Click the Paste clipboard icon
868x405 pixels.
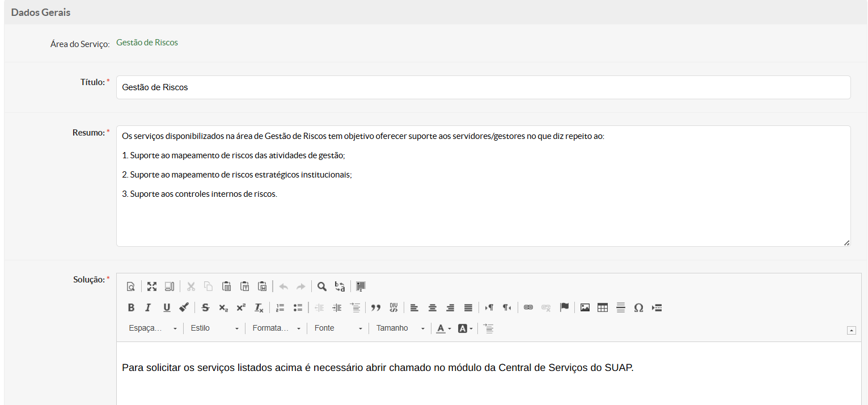(227, 286)
